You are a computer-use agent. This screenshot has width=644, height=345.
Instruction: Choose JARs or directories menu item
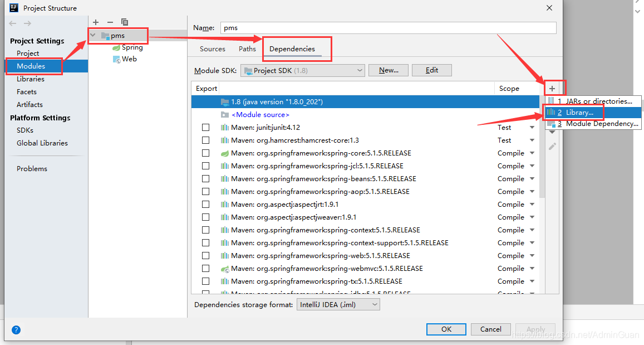[593, 101]
